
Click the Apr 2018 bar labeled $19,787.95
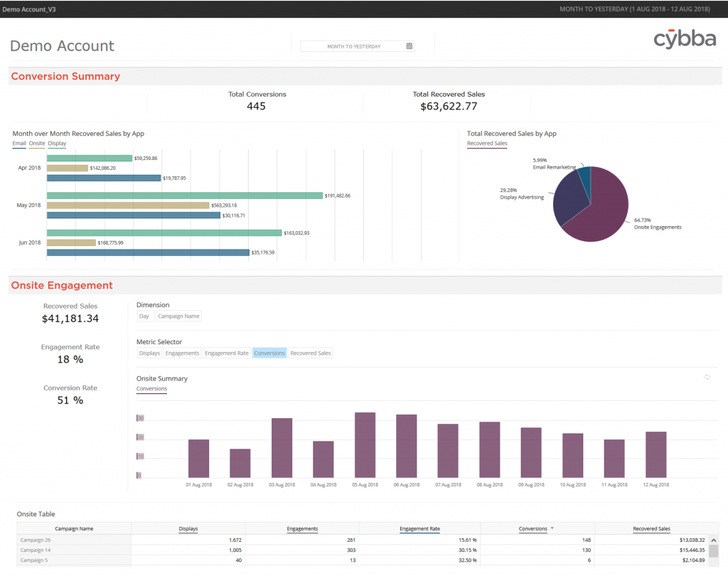(104, 178)
